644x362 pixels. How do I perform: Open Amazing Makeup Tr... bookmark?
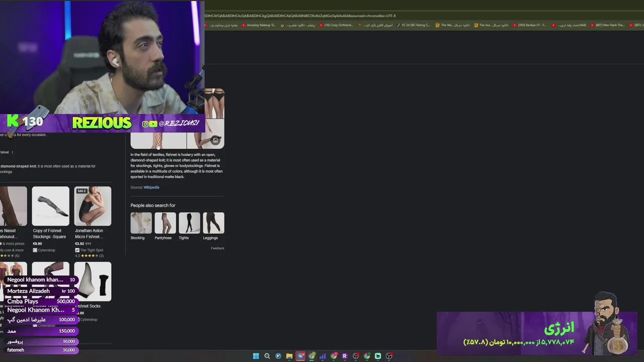click(x=258, y=25)
